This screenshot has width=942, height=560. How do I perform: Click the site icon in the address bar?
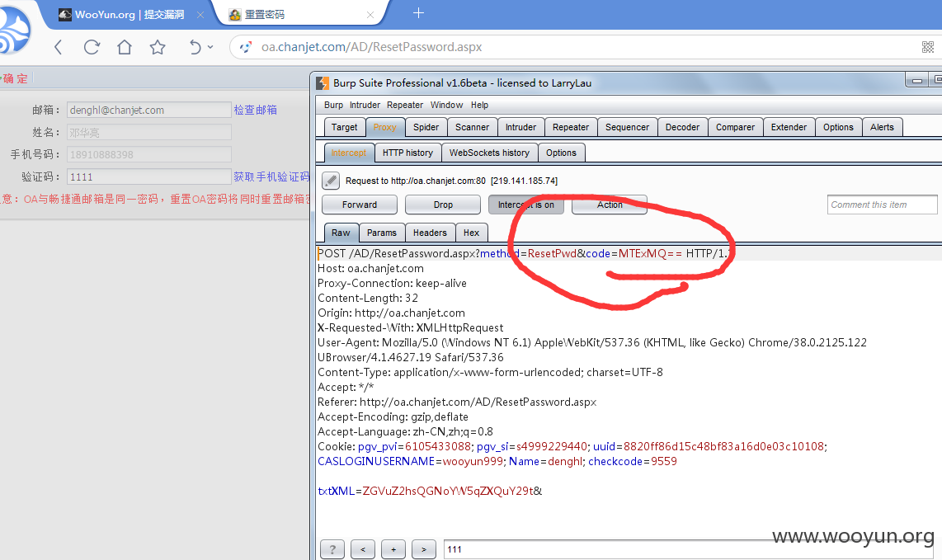click(x=245, y=47)
